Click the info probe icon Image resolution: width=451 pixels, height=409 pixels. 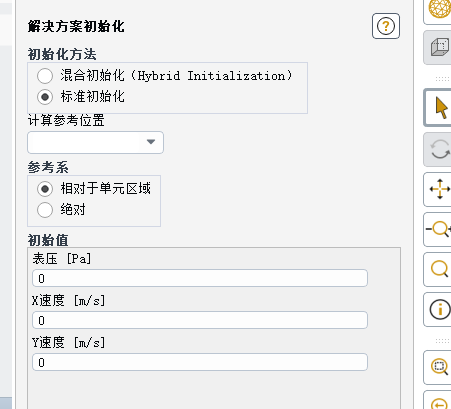439,309
